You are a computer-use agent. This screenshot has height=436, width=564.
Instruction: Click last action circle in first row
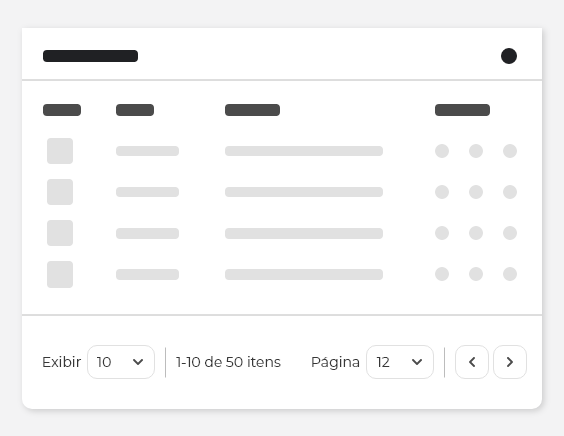[510, 151]
